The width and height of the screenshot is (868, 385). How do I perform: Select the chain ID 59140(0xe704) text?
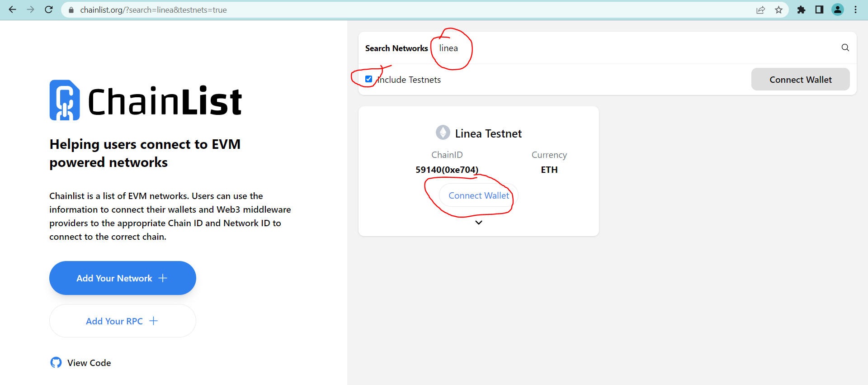tap(447, 170)
